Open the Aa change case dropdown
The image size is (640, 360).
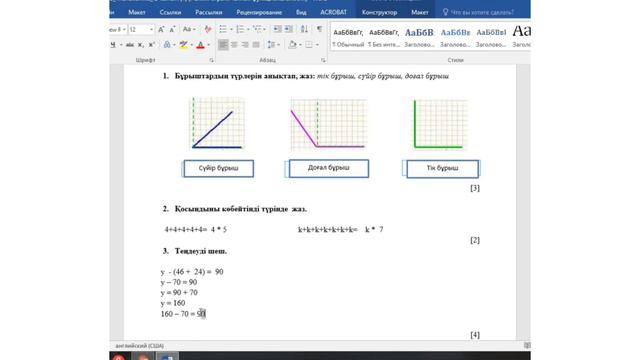189,29
